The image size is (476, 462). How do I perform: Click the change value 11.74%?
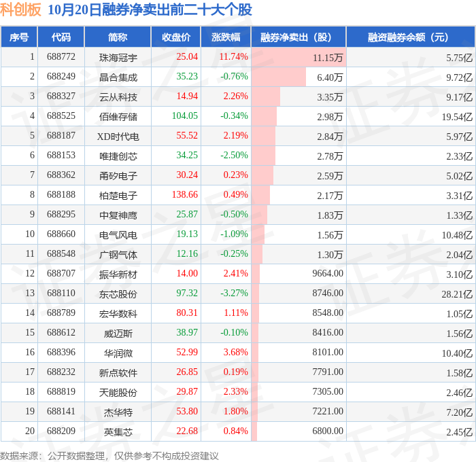pos(233,56)
